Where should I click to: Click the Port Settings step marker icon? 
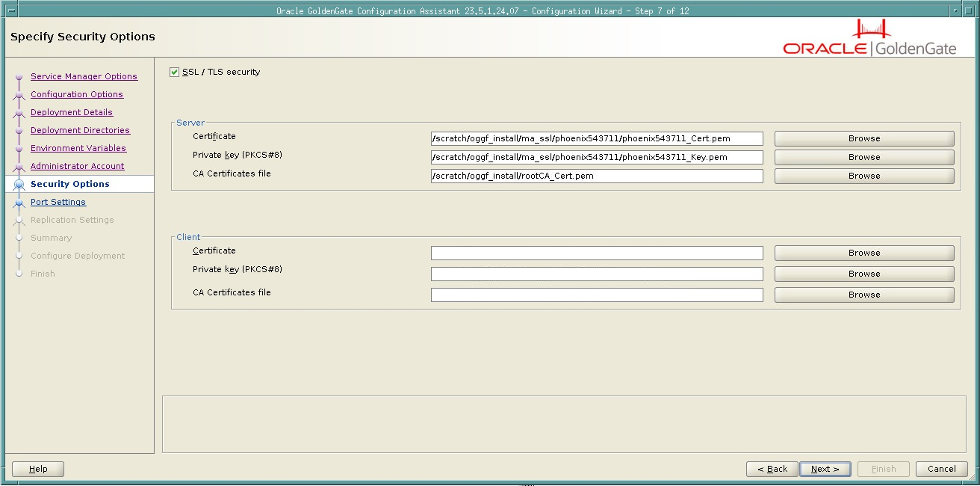(x=19, y=203)
